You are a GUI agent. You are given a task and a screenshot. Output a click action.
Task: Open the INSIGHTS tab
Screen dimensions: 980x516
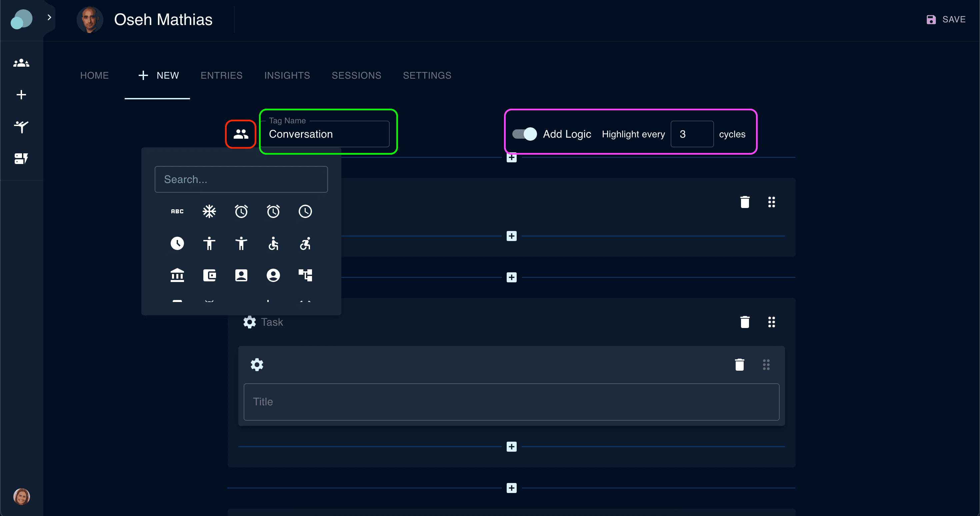click(x=288, y=76)
